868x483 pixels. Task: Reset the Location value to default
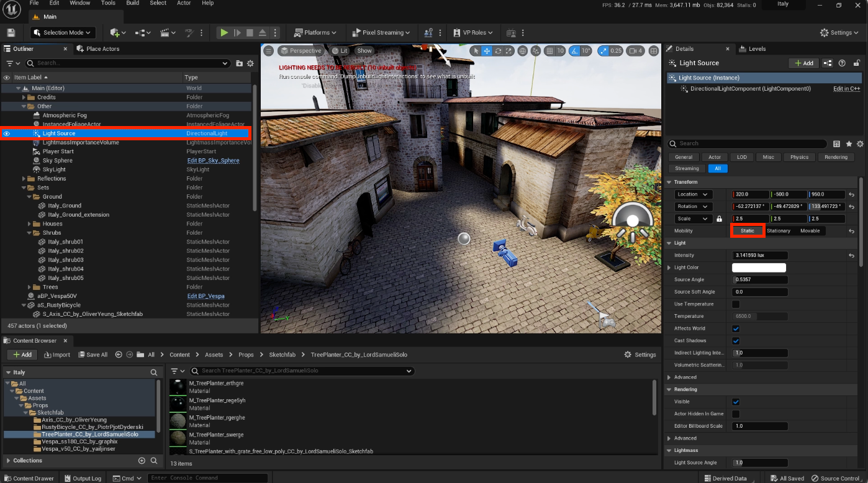click(x=851, y=194)
